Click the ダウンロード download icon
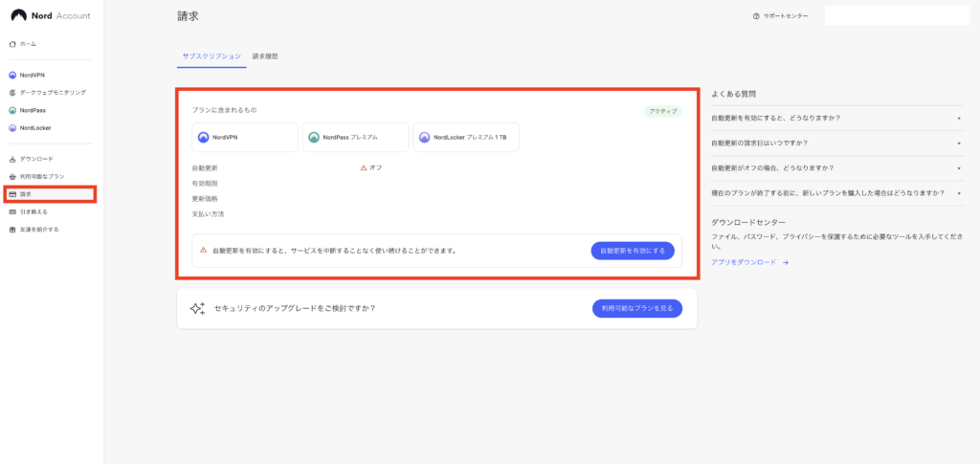The width and height of the screenshot is (980, 464). point(12,159)
